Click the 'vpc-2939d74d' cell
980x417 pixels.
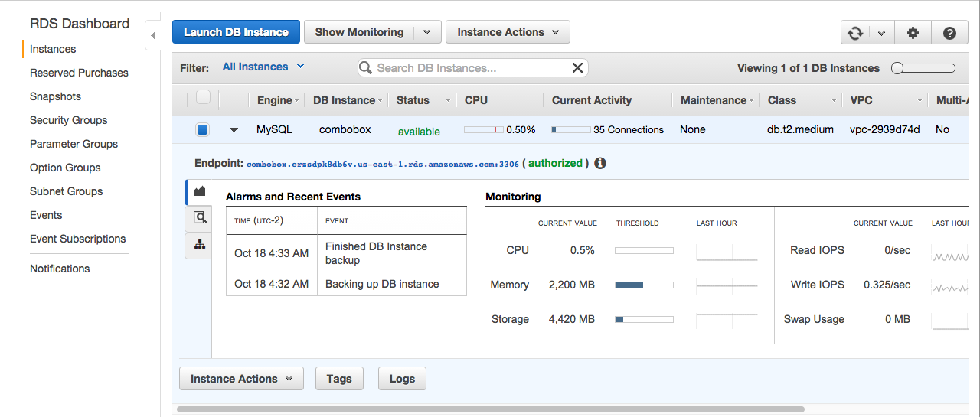click(884, 129)
